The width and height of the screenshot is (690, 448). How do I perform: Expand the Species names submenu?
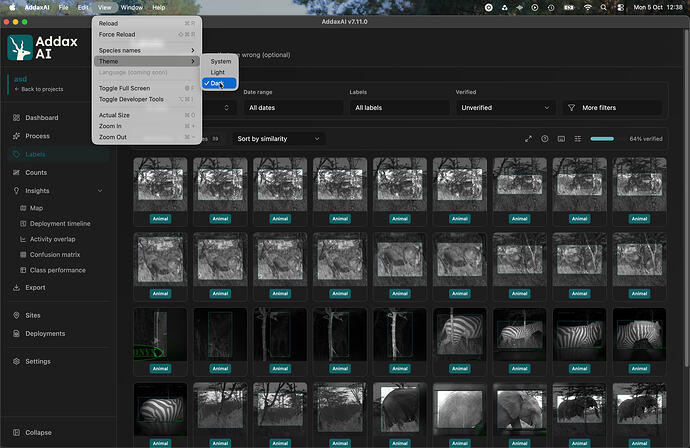click(146, 50)
